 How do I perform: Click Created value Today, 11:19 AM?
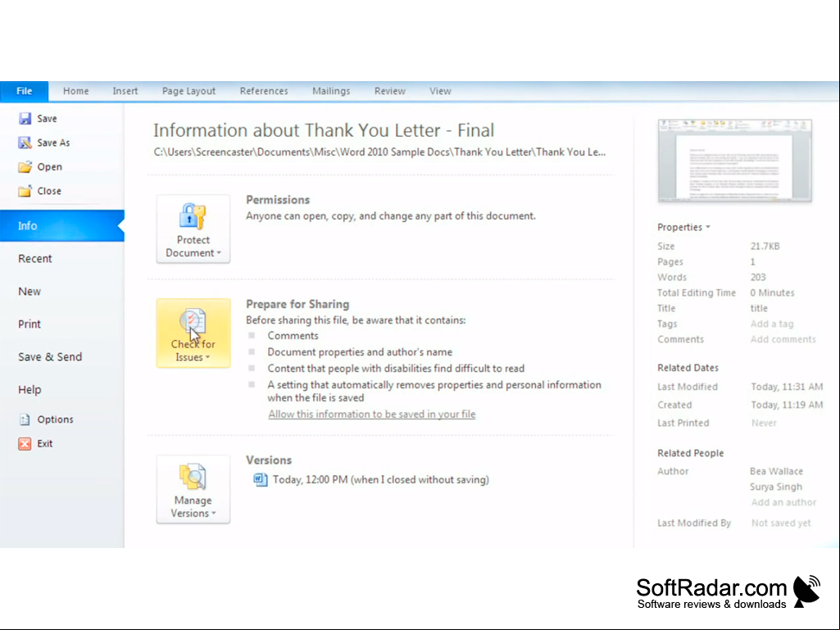tap(787, 405)
